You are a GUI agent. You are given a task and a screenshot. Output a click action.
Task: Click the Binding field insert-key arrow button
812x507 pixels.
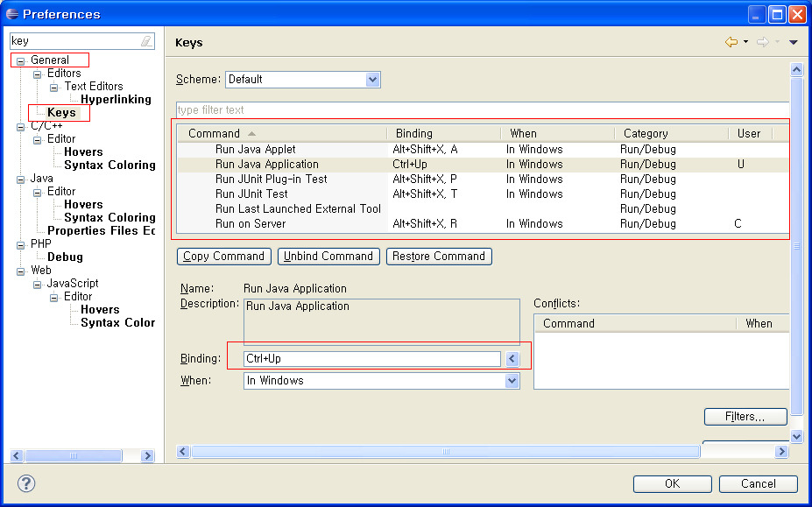[x=512, y=359]
